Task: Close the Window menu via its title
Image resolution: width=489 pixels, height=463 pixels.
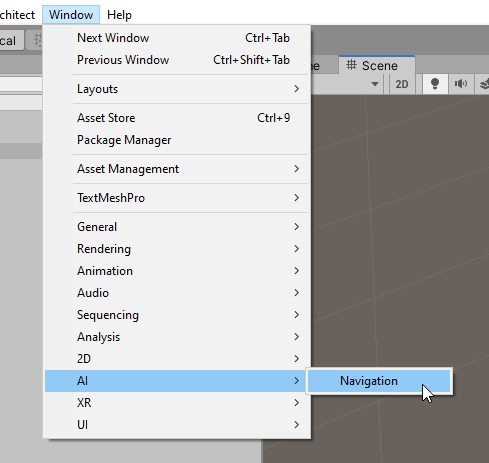Action: (x=71, y=15)
